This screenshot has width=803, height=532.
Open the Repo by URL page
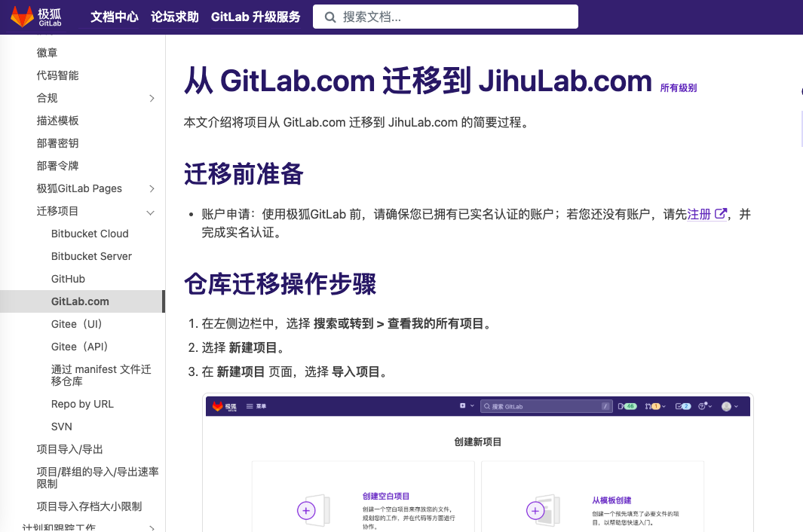point(82,404)
